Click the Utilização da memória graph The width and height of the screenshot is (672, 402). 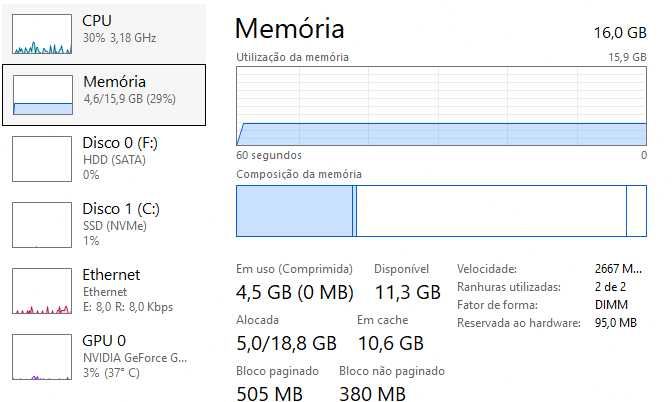(441, 107)
